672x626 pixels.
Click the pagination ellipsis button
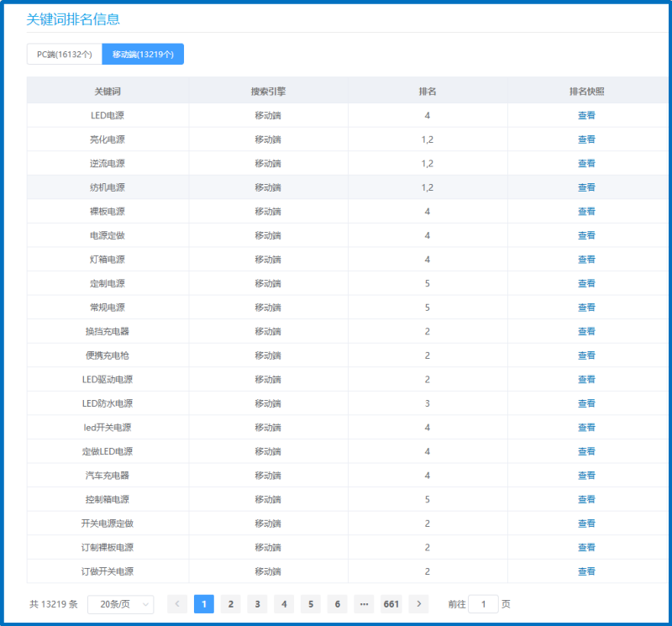364,604
